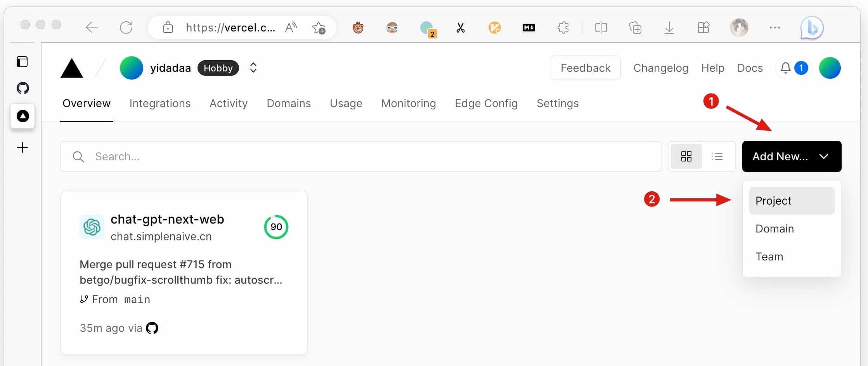Click the user avatar gradient circle

(830, 68)
